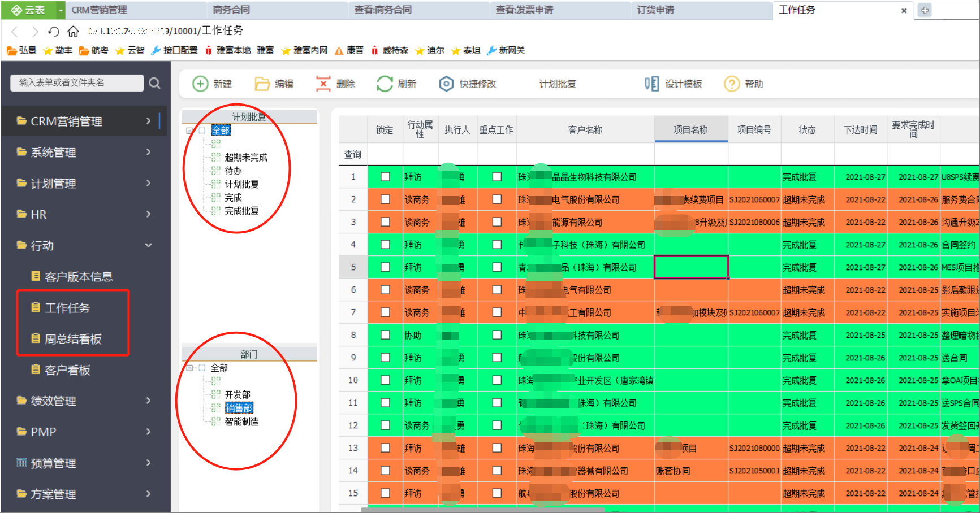Expand the CRM营销管理 sidebar section

pyautogui.click(x=148, y=121)
